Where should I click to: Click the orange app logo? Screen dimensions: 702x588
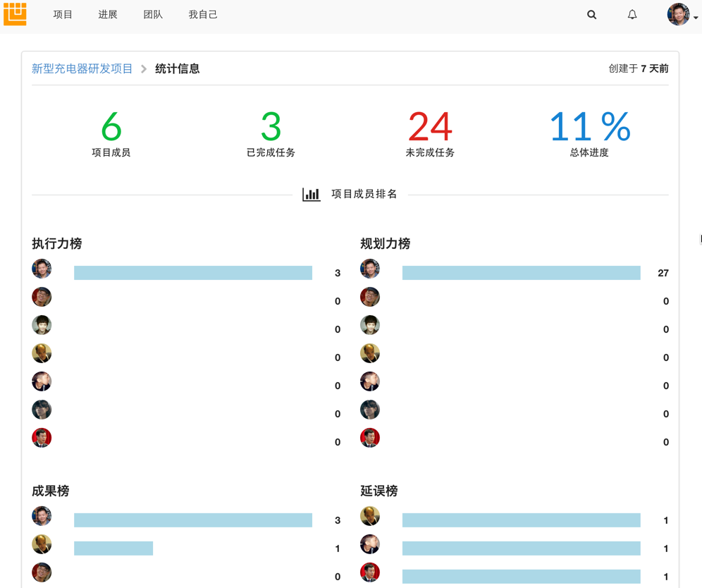pos(15,14)
